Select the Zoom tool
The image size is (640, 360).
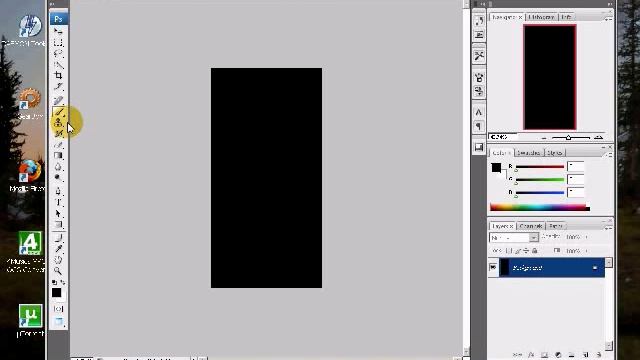[58, 271]
